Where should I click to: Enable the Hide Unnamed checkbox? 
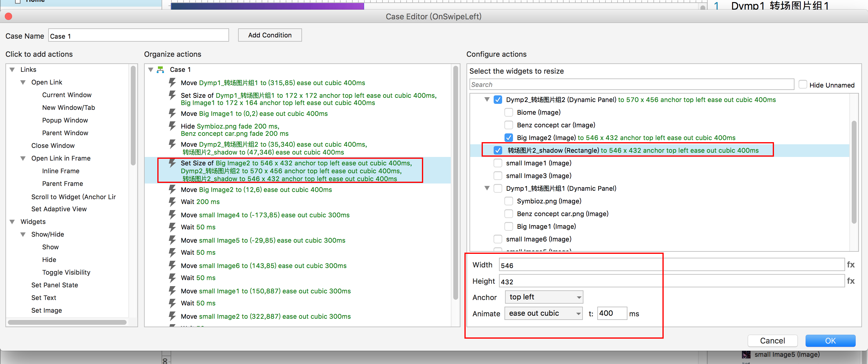click(803, 85)
